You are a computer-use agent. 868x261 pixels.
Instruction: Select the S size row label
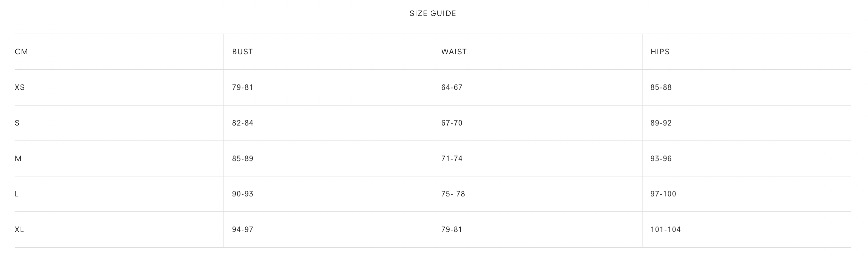[17, 123]
